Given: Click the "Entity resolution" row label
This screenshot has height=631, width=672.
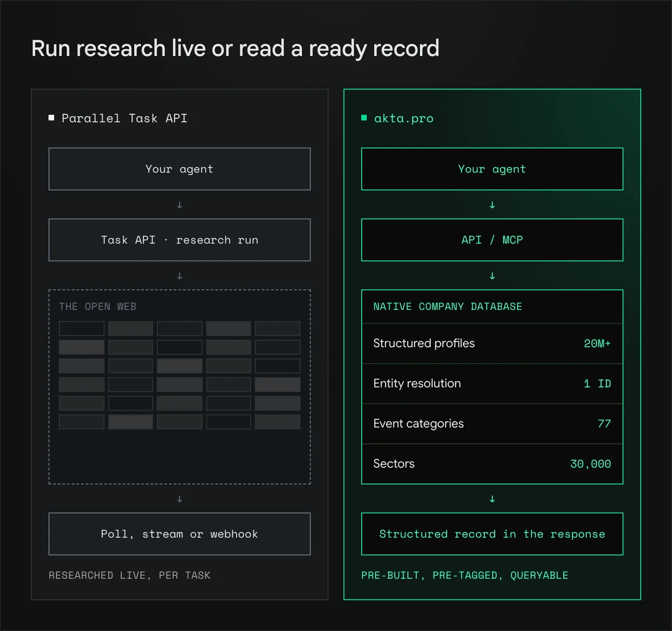Looking at the screenshot, I should pyautogui.click(x=417, y=384).
